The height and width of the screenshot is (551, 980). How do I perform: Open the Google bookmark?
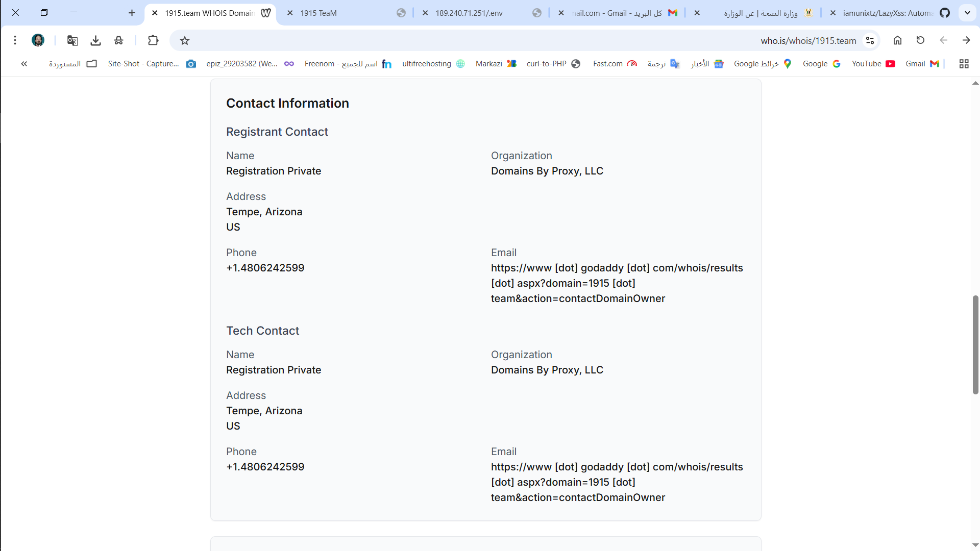821,64
